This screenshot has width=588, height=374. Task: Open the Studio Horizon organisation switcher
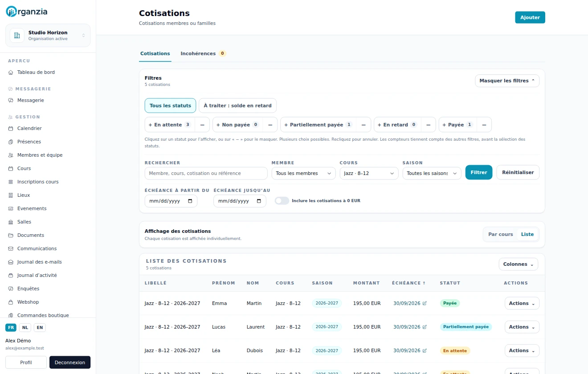click(x=48, y=35)
